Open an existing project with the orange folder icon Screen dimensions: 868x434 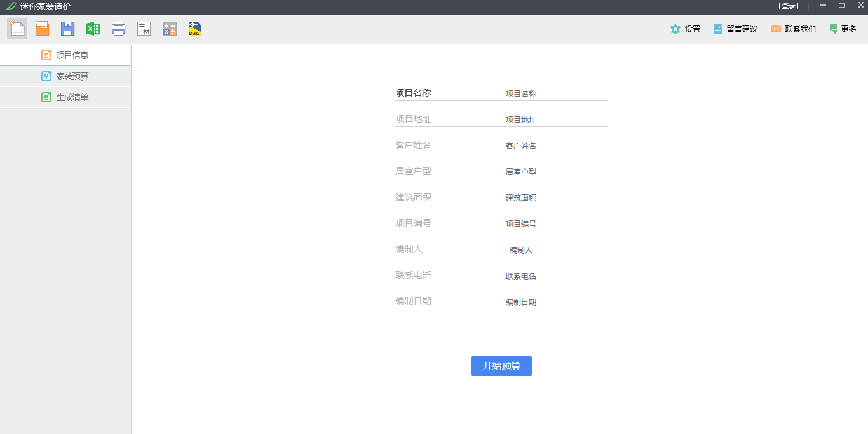pyautogui.click(x=43, y=29)
